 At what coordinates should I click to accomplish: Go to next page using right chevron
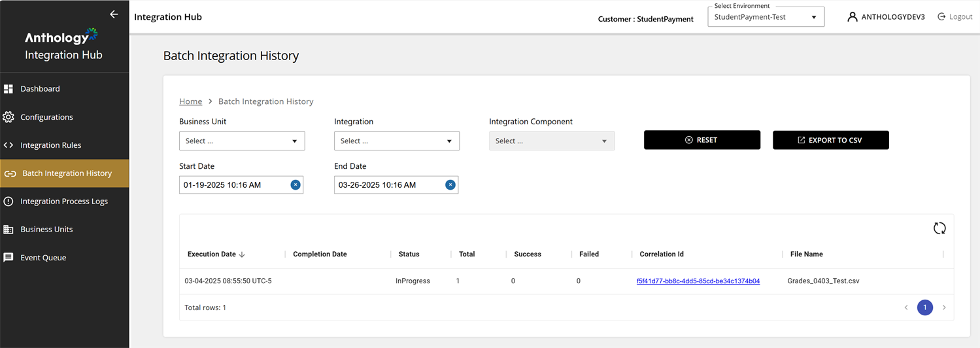944,307
